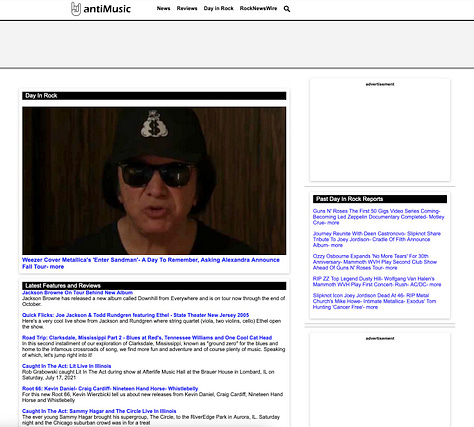Click the antiMusic site name text
Image resolution: width=474 pixels, height=427 pixels.
[107, 9]
